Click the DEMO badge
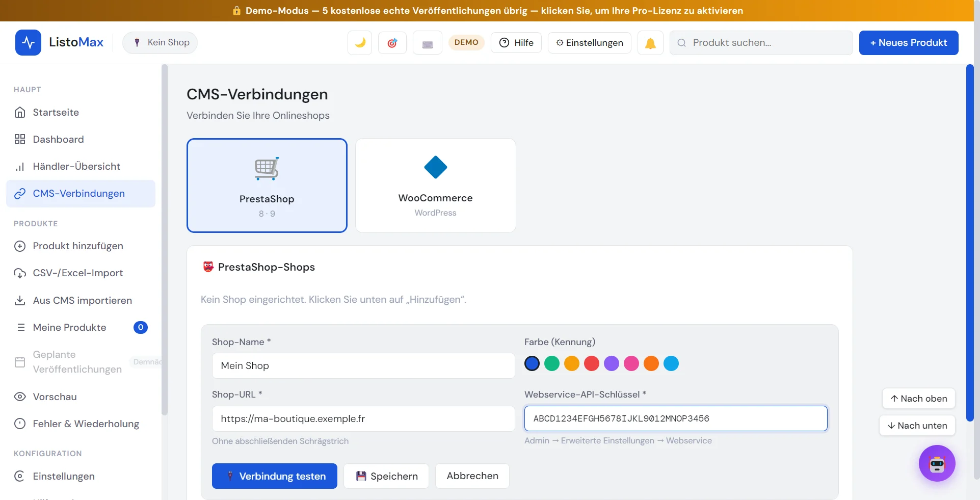 point(466,42)
